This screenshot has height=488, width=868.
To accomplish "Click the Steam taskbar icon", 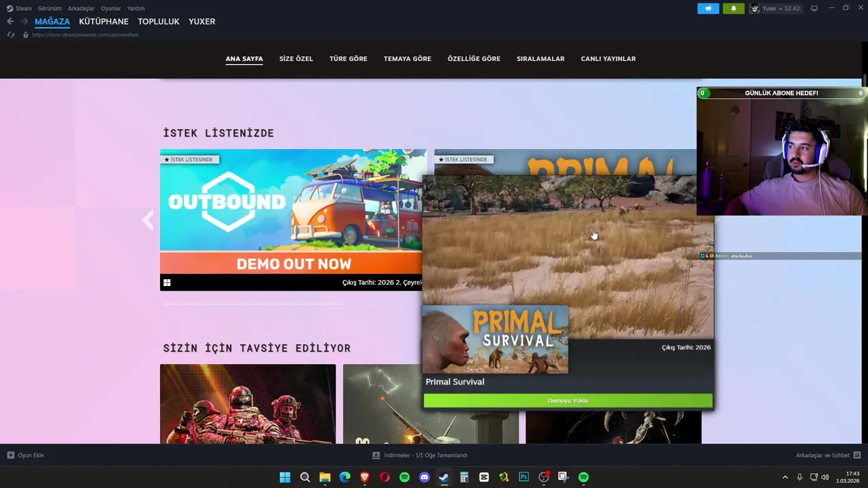I will [444, 477].
